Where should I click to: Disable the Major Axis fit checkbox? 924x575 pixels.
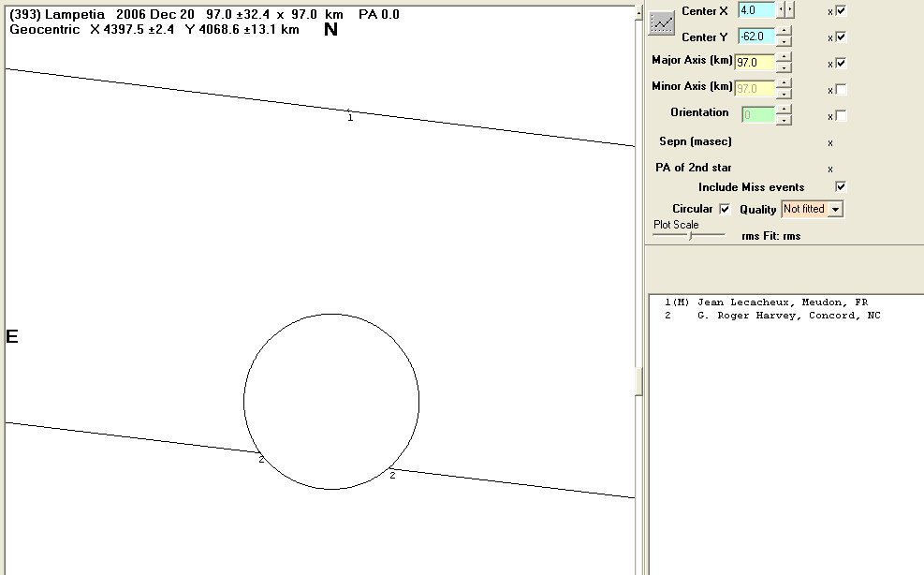(841, 63)
